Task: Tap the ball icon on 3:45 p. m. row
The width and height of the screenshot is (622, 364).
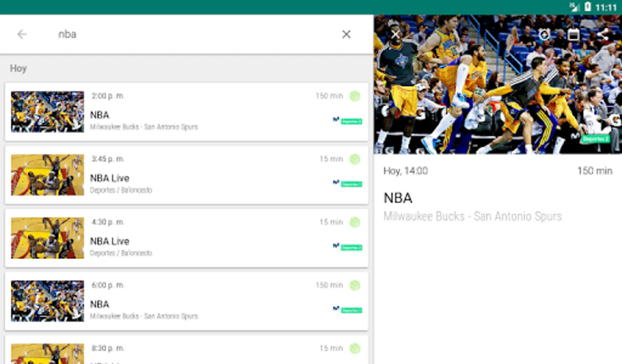Action: [x=355, y=159]
